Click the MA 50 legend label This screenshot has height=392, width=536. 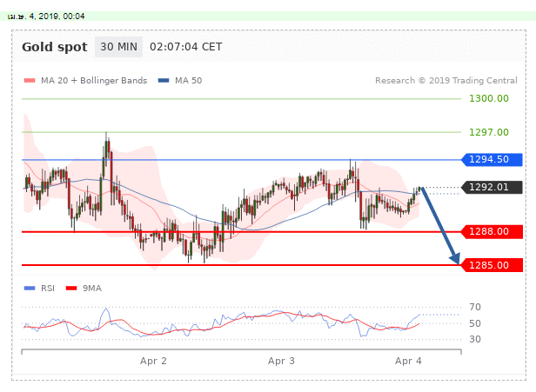point(188,81)
